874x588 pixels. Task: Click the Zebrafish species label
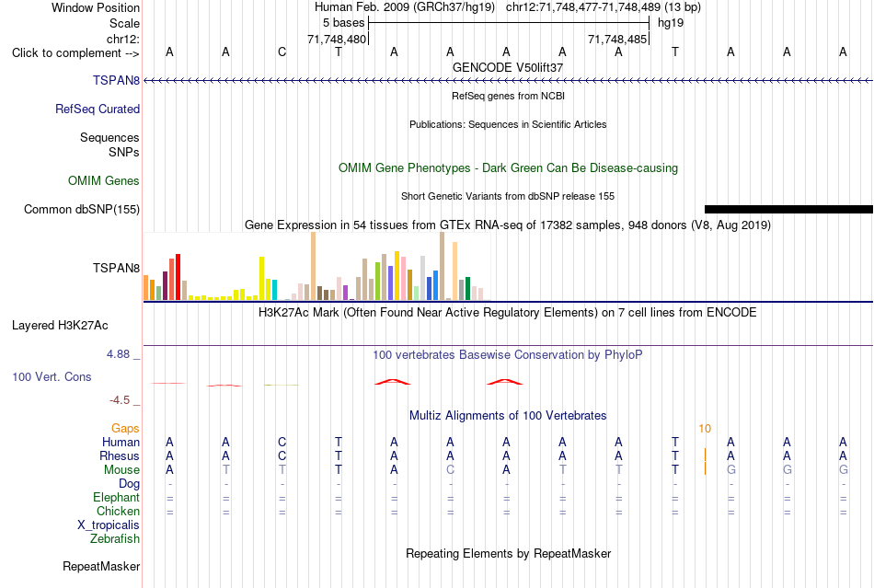[x=115, y=539]
